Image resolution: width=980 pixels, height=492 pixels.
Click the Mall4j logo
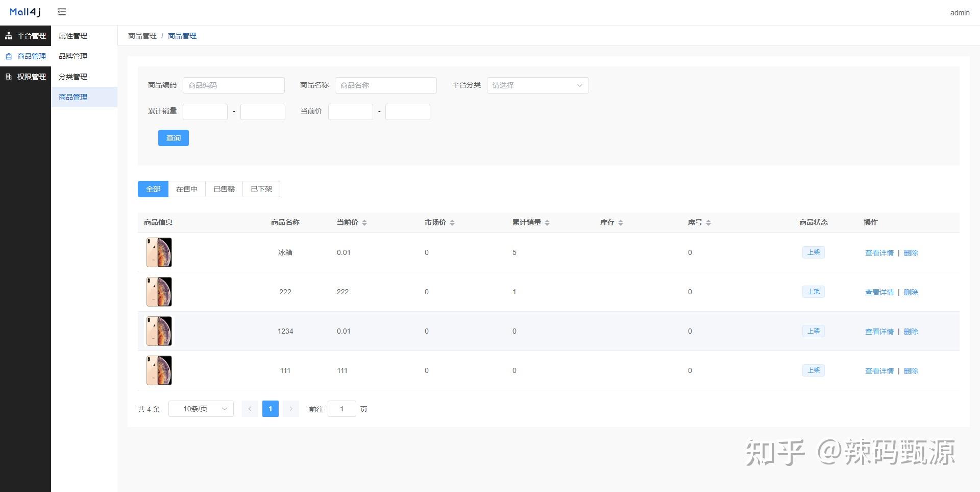(x=24, y=11)
